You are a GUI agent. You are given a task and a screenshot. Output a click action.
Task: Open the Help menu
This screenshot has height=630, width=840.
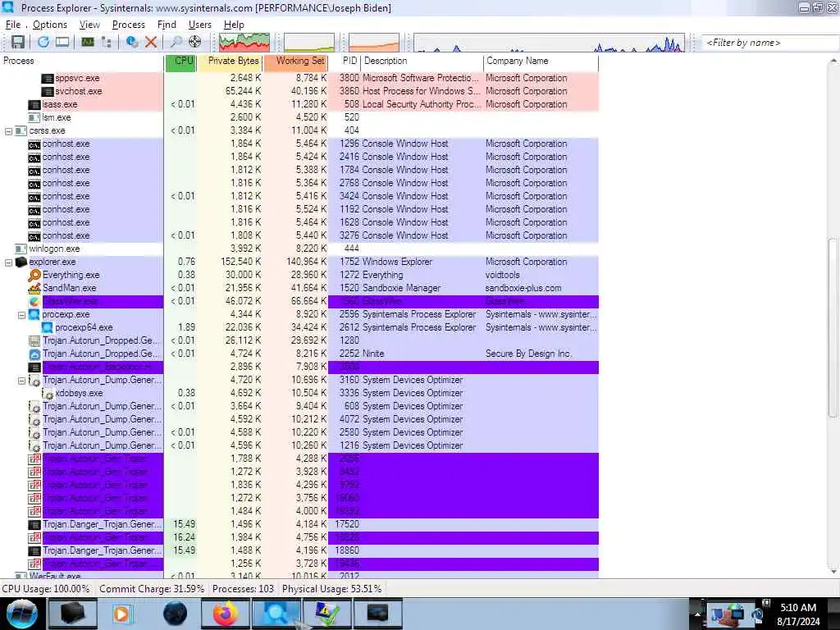[x=234, y=25]
